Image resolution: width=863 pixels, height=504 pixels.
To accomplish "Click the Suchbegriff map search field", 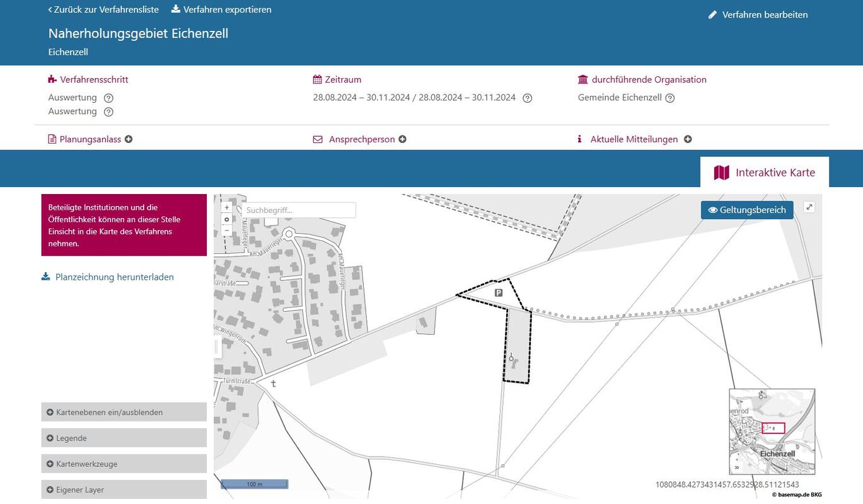I will 299,210.
